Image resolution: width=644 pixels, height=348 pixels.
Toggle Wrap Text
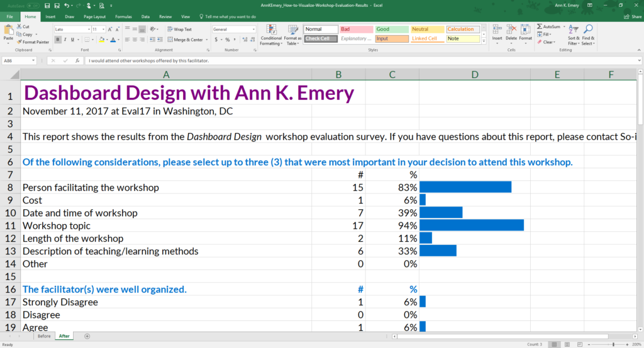click(x=179, y=30)
